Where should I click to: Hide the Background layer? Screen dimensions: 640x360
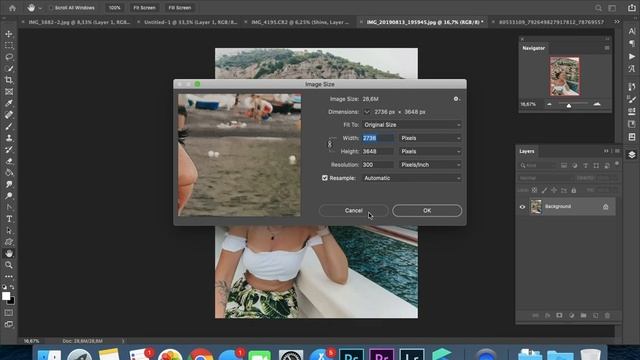coord(522,207)
